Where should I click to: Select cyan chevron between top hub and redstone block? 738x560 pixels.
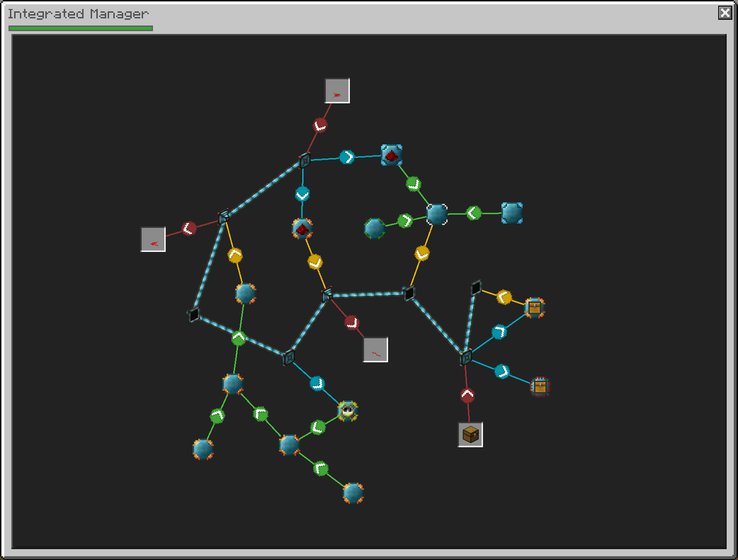click(x=347, y=157)
